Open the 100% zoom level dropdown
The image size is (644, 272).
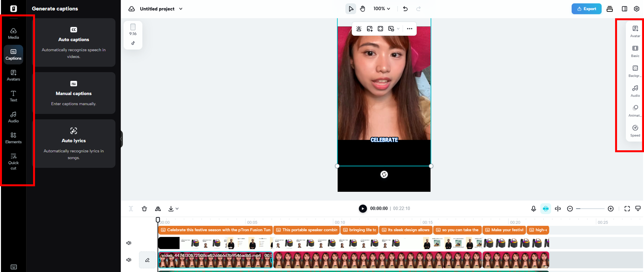(382, 9)
